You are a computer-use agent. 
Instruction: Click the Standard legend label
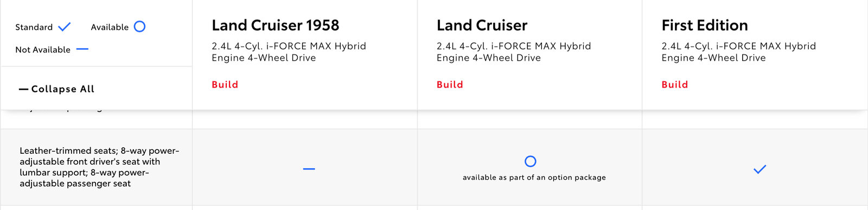coord(34,27)
